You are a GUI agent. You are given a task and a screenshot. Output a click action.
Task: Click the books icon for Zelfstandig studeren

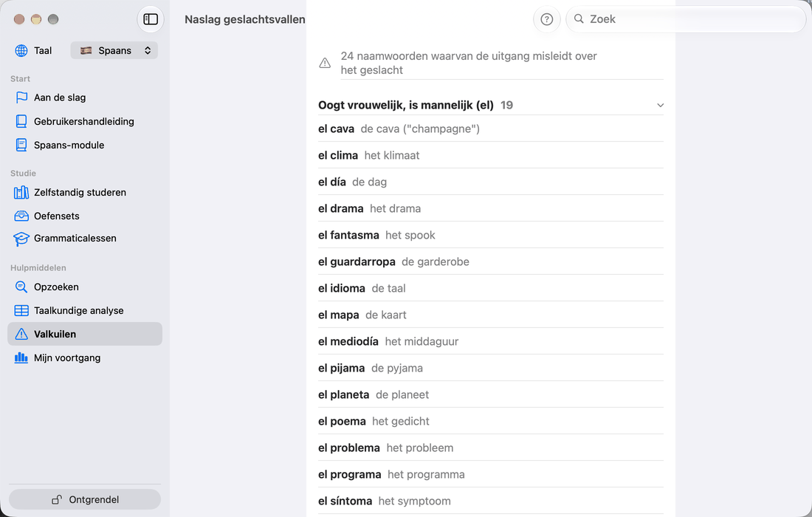click(21, 192)
